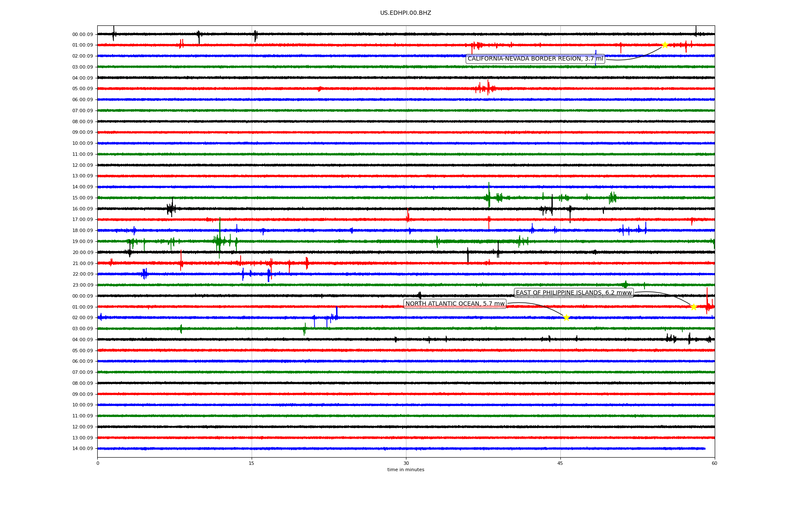Click the 21:00:09 trace time label
812x508 pixels.
[x=82, y=264]
